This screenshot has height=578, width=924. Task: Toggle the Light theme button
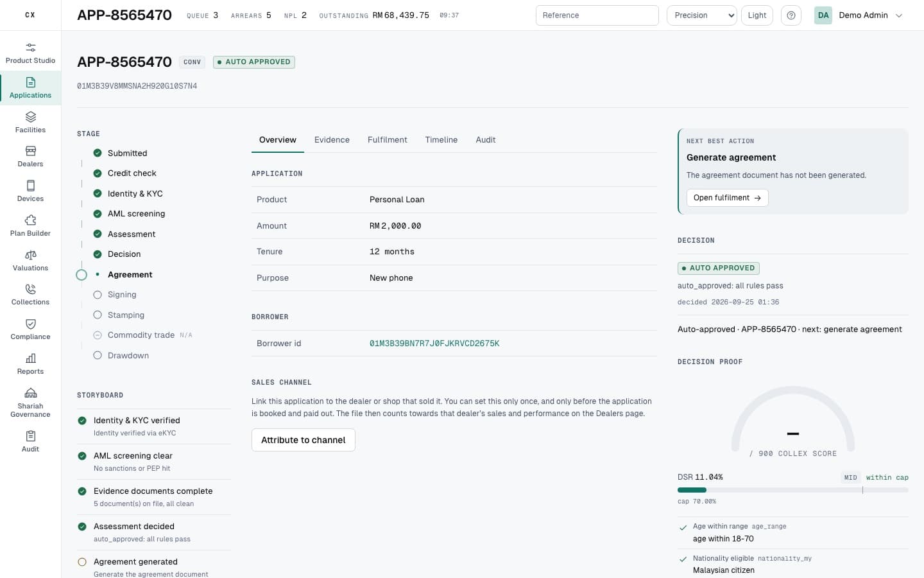click(757, 15)
